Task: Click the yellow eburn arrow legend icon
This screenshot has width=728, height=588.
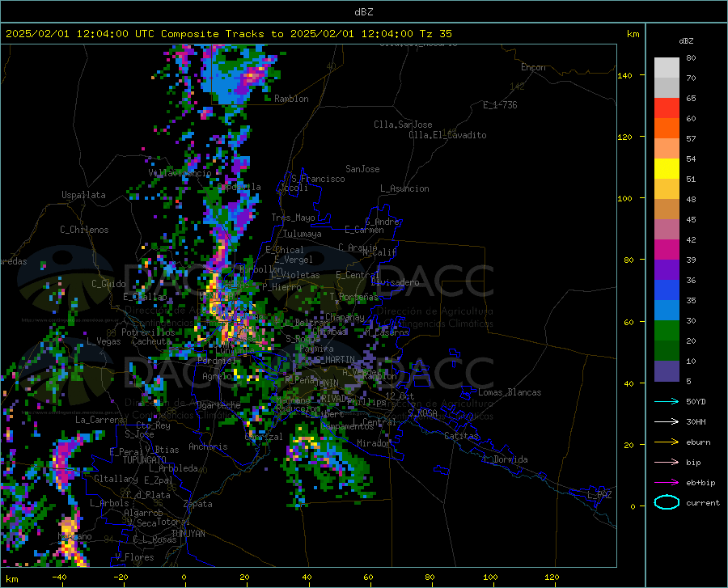Action: [667, 442]
